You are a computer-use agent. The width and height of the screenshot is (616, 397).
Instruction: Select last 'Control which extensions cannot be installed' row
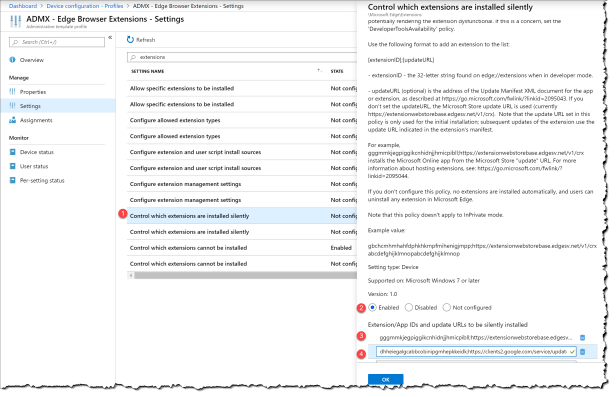click(x=242, y=264)
